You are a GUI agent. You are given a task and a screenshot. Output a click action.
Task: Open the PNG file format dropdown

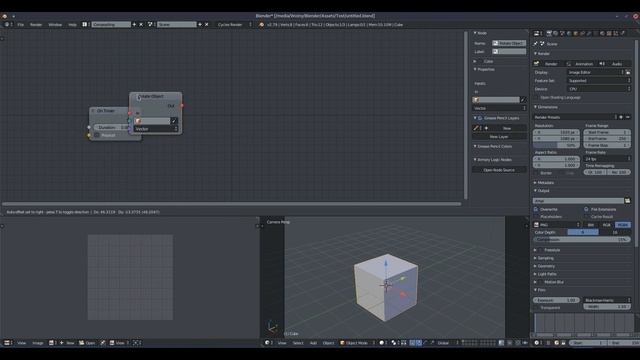[557, 225]
